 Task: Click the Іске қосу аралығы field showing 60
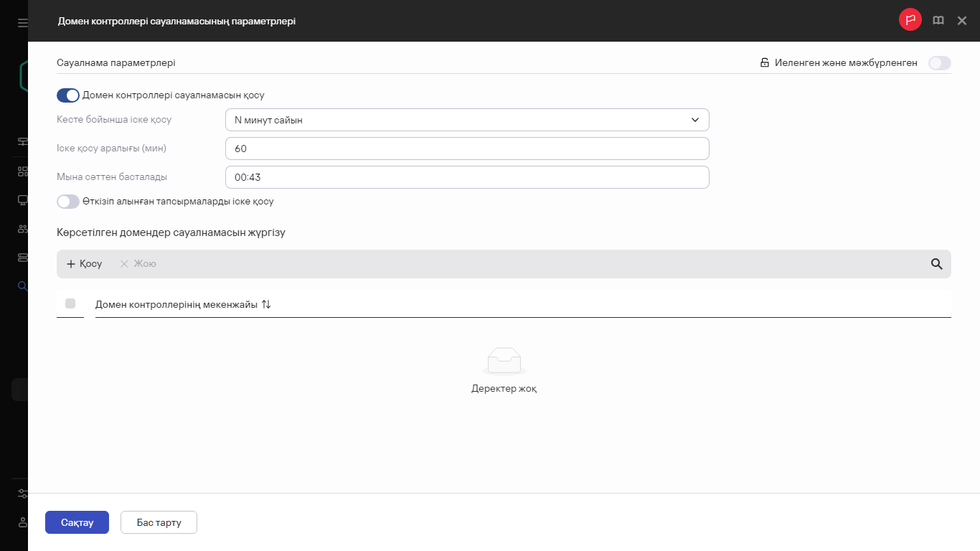pyautogui.click(x=467, y=149)
